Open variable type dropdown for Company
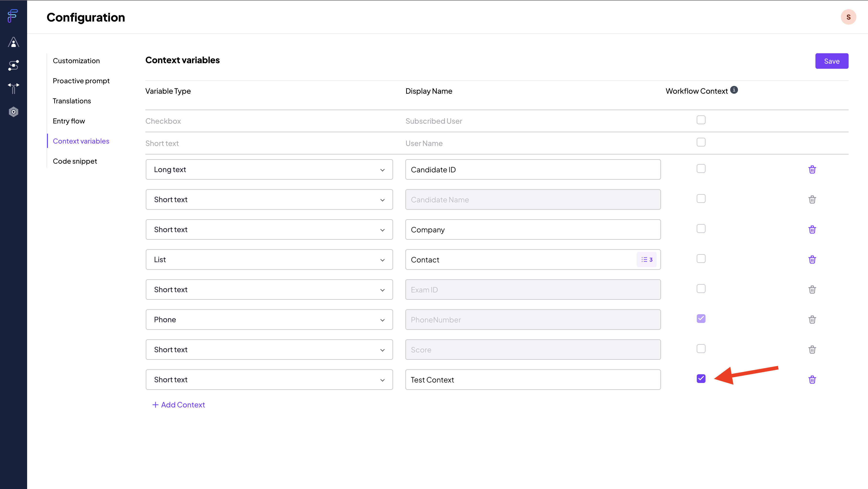Screen dimensions: 868x489 click(269, 229)
